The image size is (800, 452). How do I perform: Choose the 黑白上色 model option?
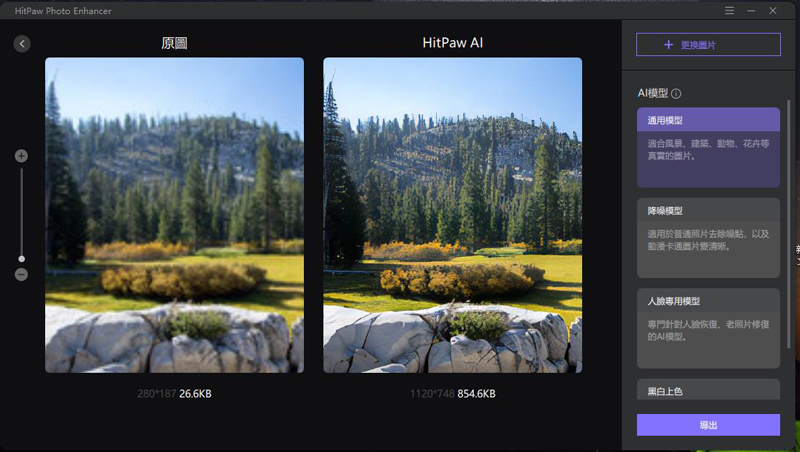[x=708, y=390]
